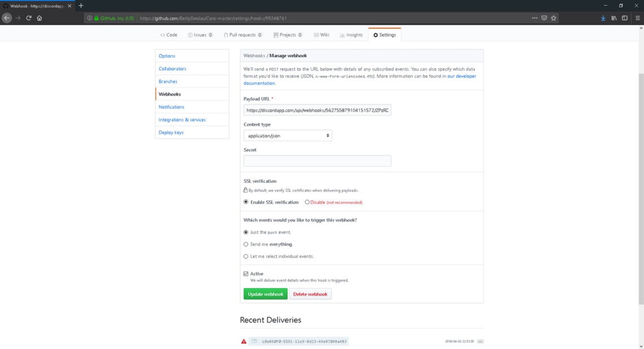
Task: Open the page actions menu in address bar
Action: pyautogui.click(x=534, y=18)
